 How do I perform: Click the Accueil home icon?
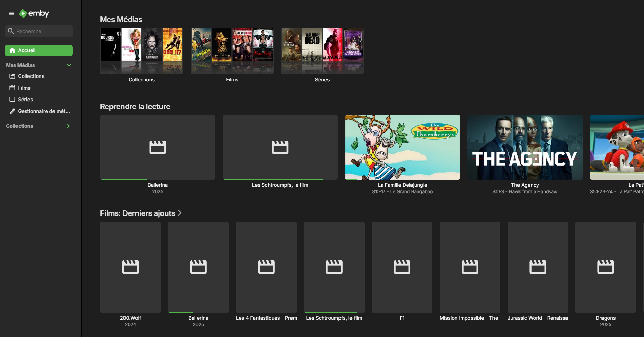coord(12,50)
